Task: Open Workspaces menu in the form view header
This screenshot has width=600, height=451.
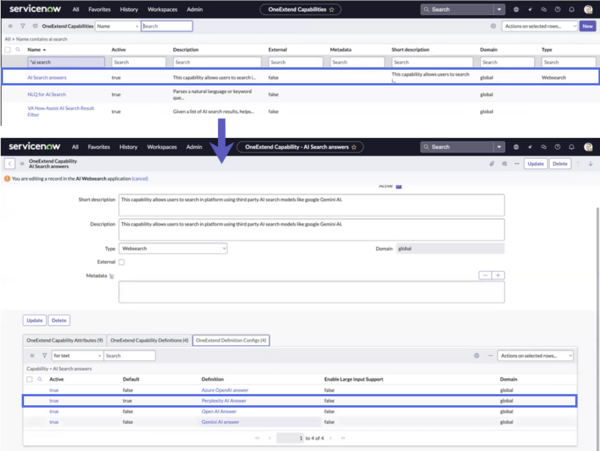Action: 162,147
